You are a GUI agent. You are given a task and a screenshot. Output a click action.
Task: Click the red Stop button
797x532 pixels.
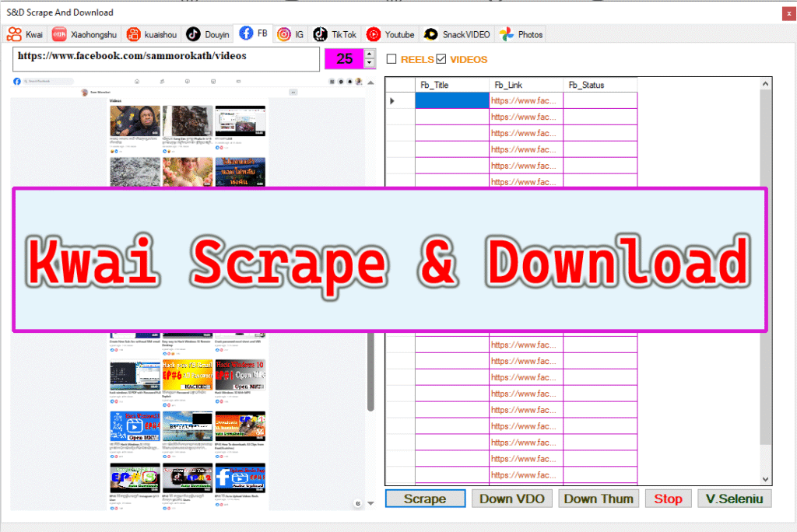coord(668,499)
